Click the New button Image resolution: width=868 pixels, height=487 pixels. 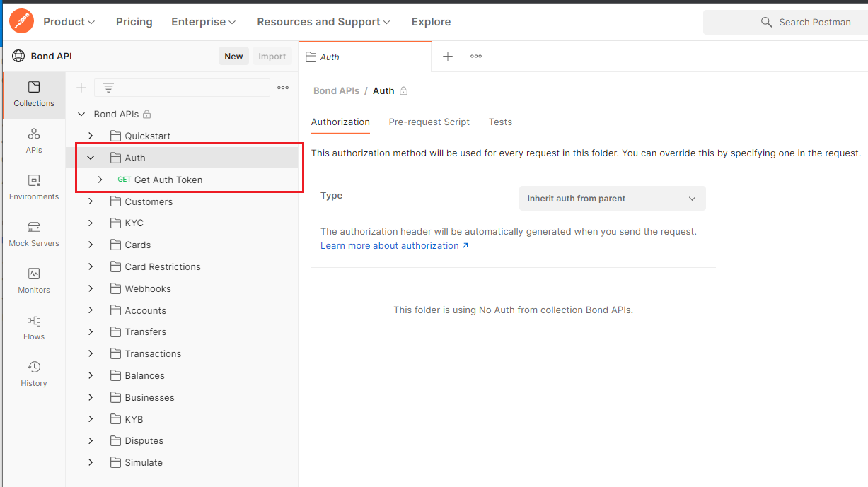point(233,57)
